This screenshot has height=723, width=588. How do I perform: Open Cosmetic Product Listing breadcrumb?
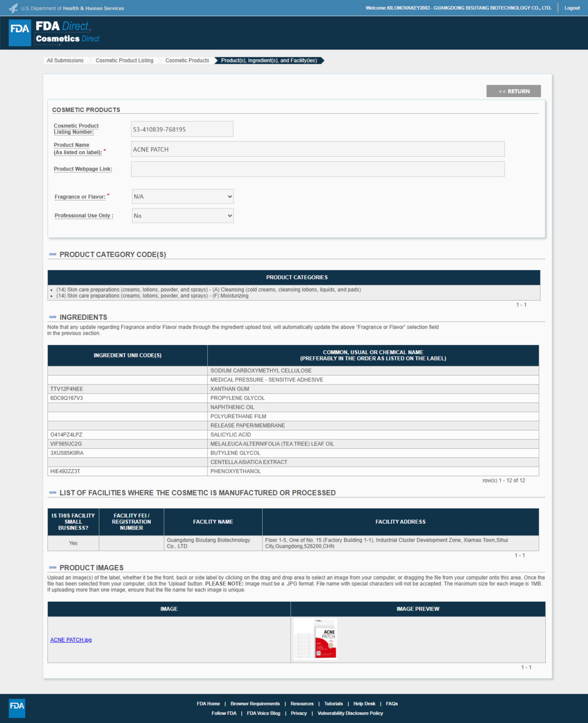point(124,61)
